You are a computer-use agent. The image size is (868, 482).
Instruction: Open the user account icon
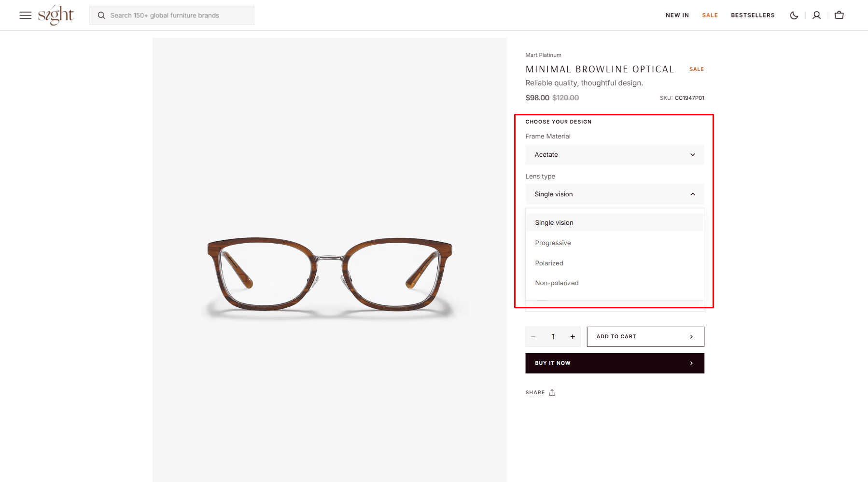pyautogui.click(x=816, y=15)
